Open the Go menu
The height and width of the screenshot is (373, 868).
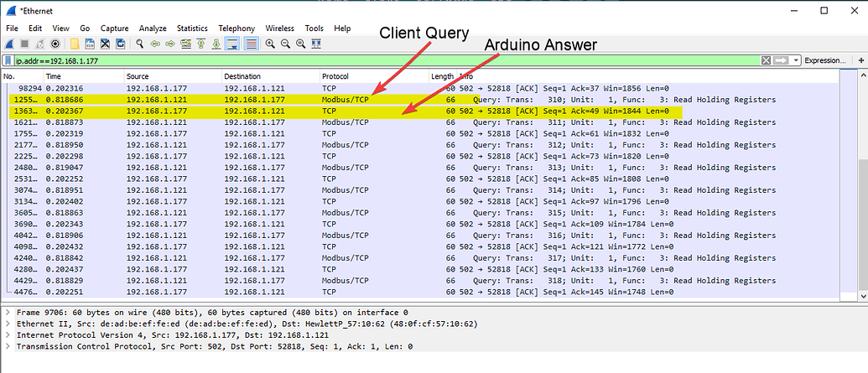click(x=85, y=28)
